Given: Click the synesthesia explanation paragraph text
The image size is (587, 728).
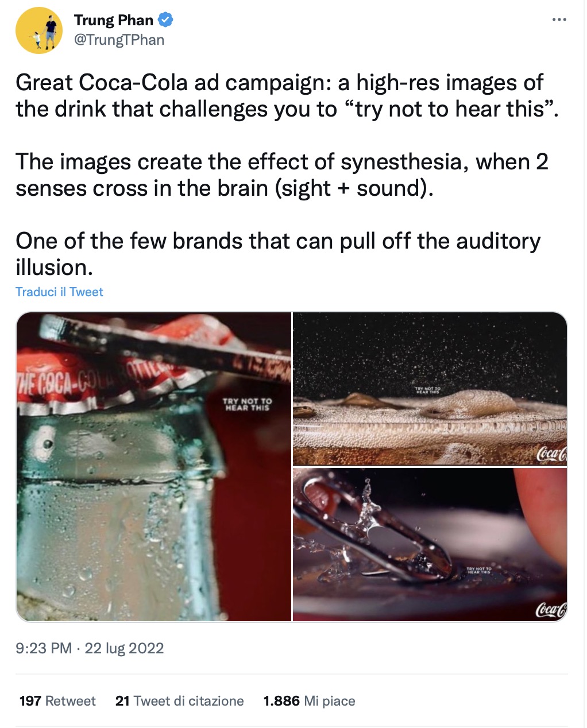Looking at the screenshot, I should (x=282, y=175).
